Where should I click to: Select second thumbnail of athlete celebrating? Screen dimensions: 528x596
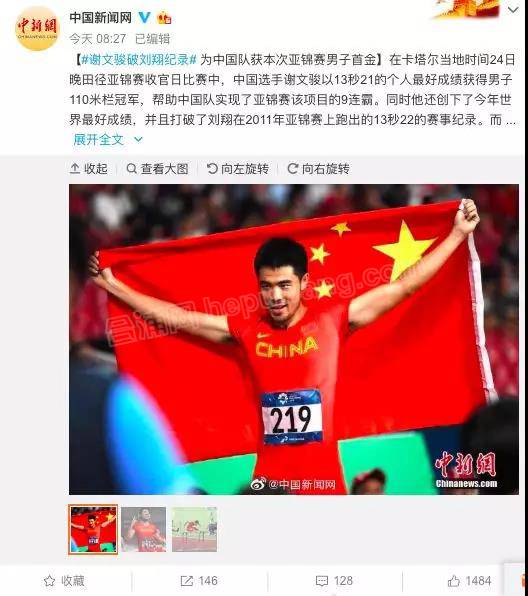[144, 529]
